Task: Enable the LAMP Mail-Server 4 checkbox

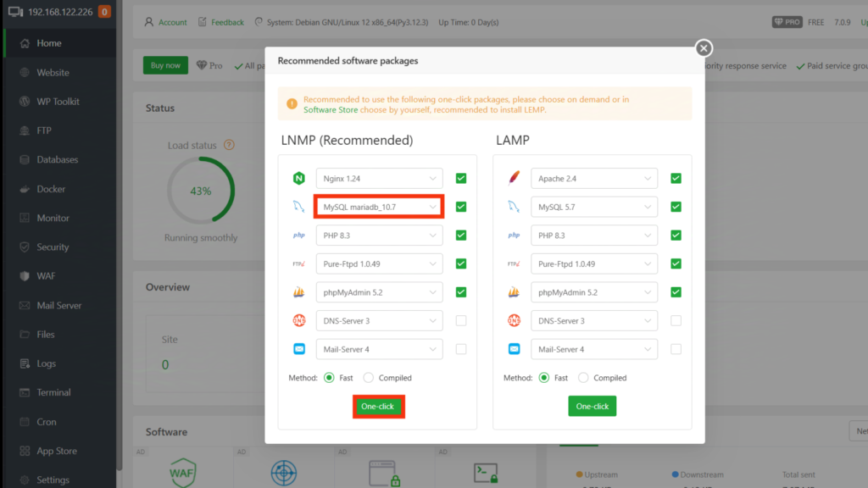Action: click(676, 349)
